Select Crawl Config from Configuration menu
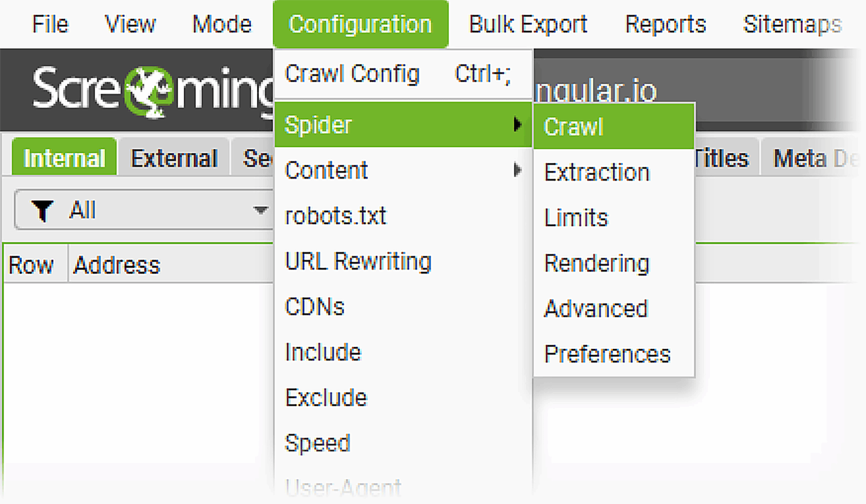 point(352,74)
